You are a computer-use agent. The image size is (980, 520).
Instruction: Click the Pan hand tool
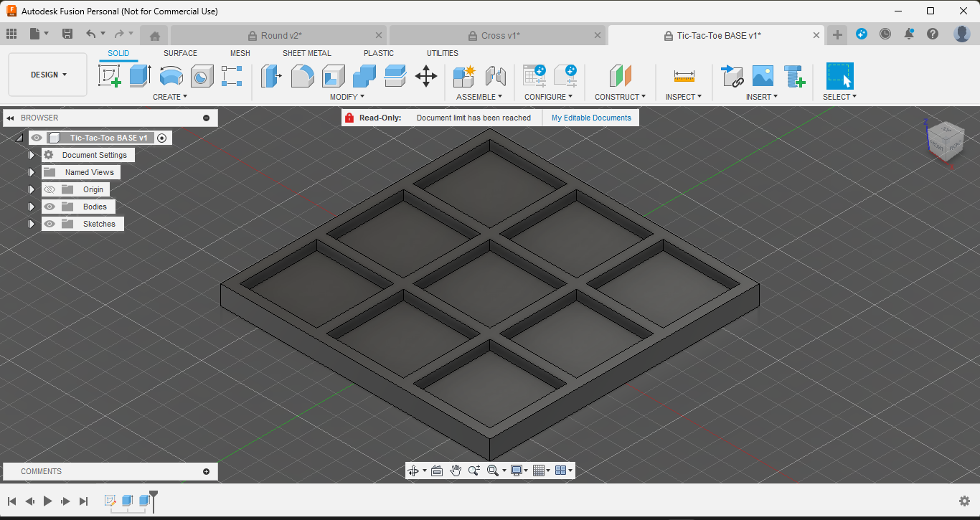(x=456, y=471)
